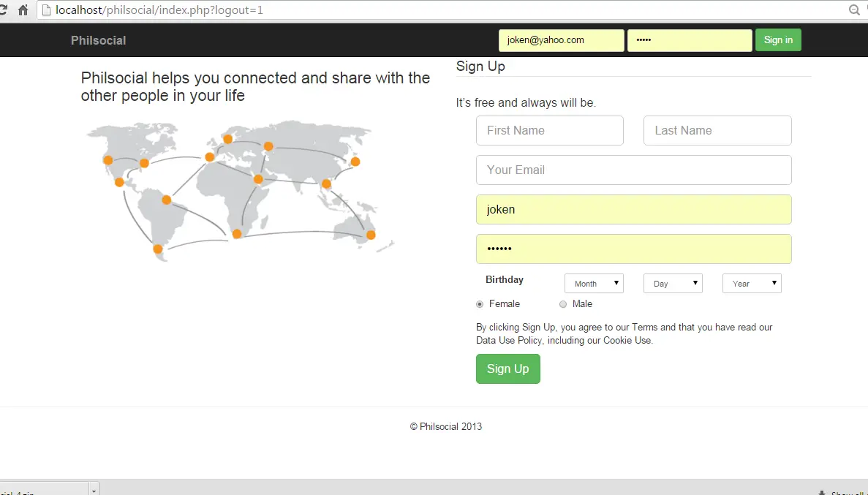Click the Philsocial brand link in navbar
Screen dimensions: 868x495
coord(99,40)
